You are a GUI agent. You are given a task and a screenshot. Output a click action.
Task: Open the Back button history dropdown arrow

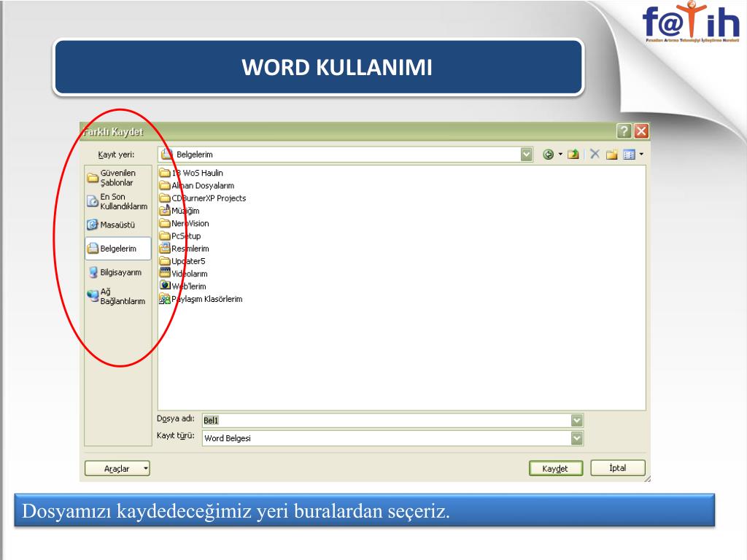point(560,155)
